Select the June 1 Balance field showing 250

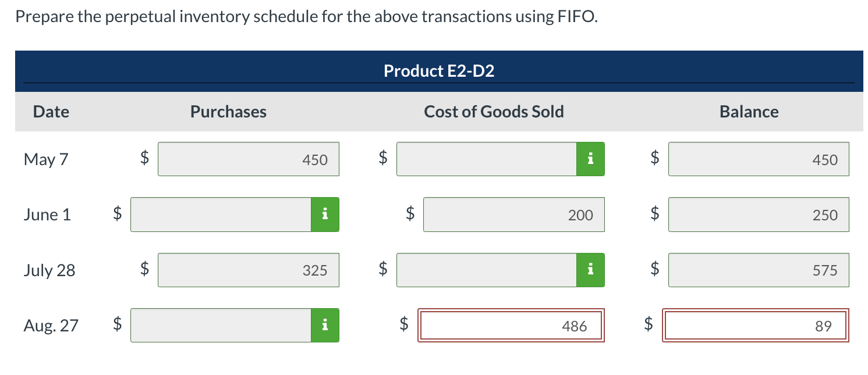[759, 215]
